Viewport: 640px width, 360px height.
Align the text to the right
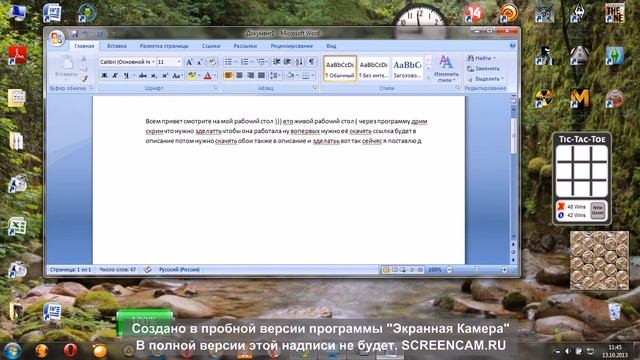coord(251,76)
